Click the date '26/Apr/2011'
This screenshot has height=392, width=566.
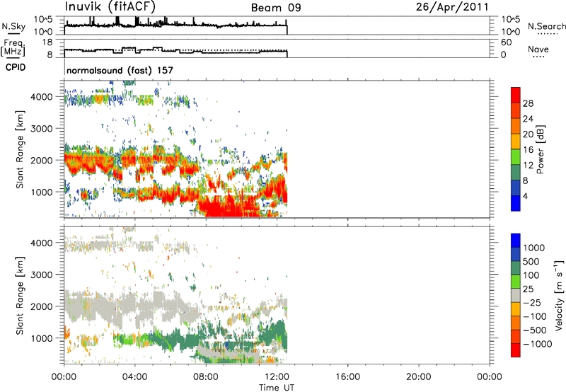[x=452, y=7]
